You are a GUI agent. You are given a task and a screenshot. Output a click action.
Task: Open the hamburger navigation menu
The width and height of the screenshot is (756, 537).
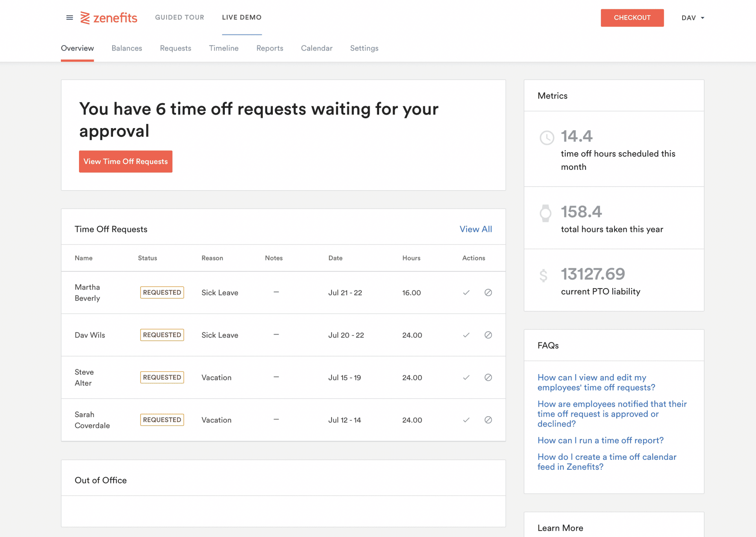(x=69, y=17)
